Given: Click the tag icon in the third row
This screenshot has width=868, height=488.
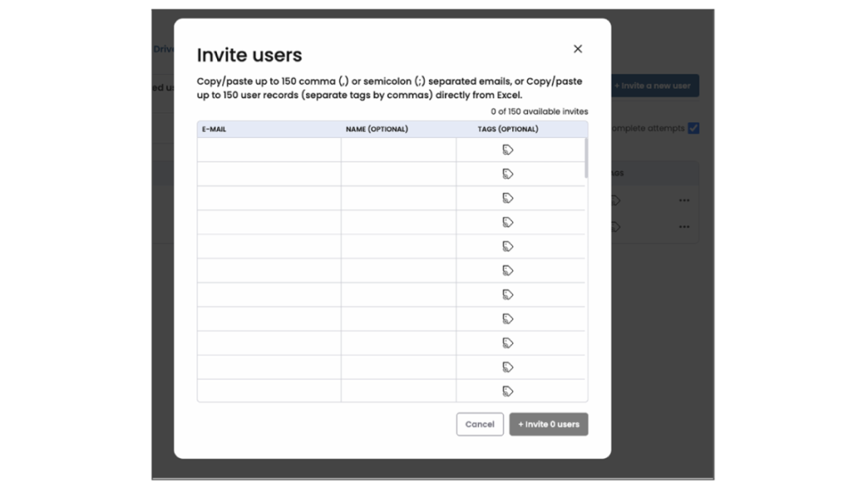Looking at the screenshot, I should point(508,198).
